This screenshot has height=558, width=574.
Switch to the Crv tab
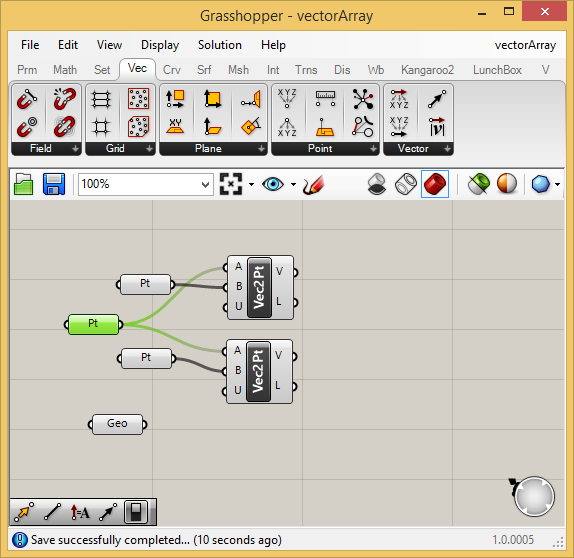coord(172,70)
